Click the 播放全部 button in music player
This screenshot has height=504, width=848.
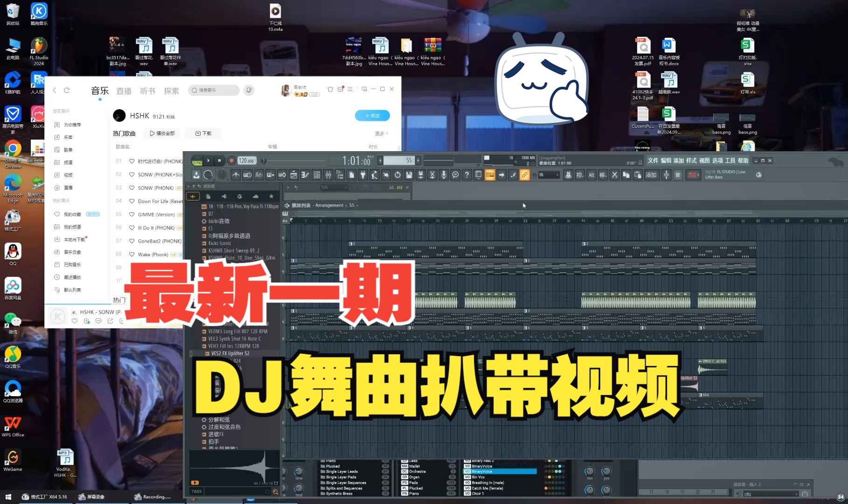point(162,133)
